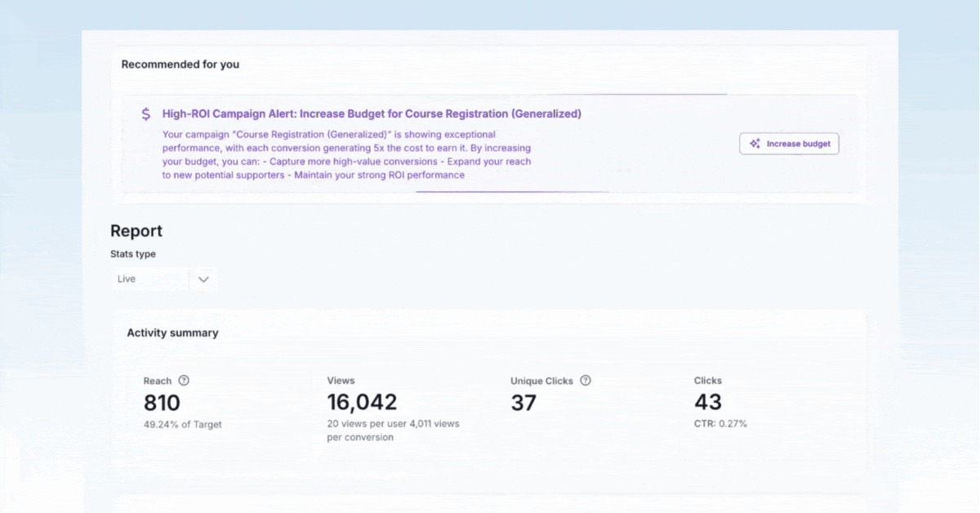Screen dimensions: 980x513
Task: Select the CTR: 0.27% text
Action: (720, 424)
